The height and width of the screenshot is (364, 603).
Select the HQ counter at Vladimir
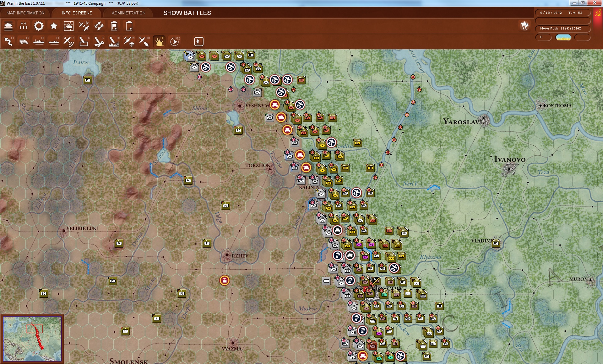[x=496, y=243]
